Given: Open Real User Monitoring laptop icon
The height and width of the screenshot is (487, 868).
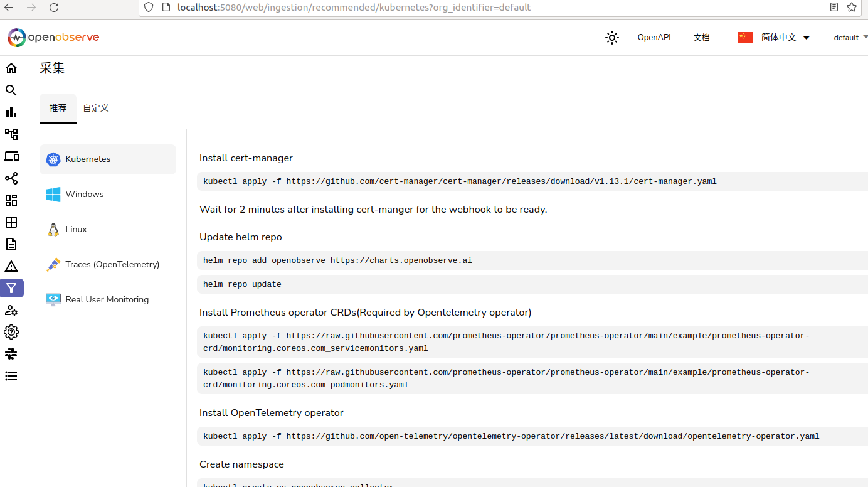Looking at the screenshot, I should pos(11,156).
